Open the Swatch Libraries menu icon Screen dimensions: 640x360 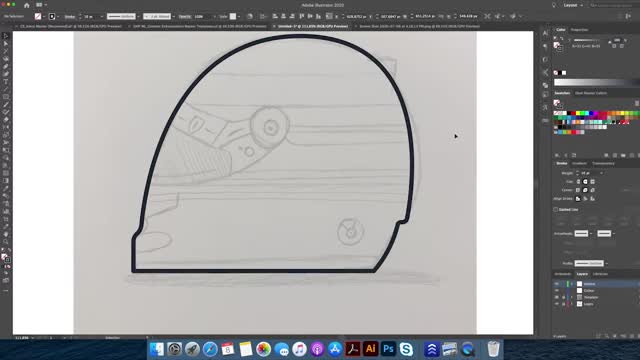coord(557,156)
